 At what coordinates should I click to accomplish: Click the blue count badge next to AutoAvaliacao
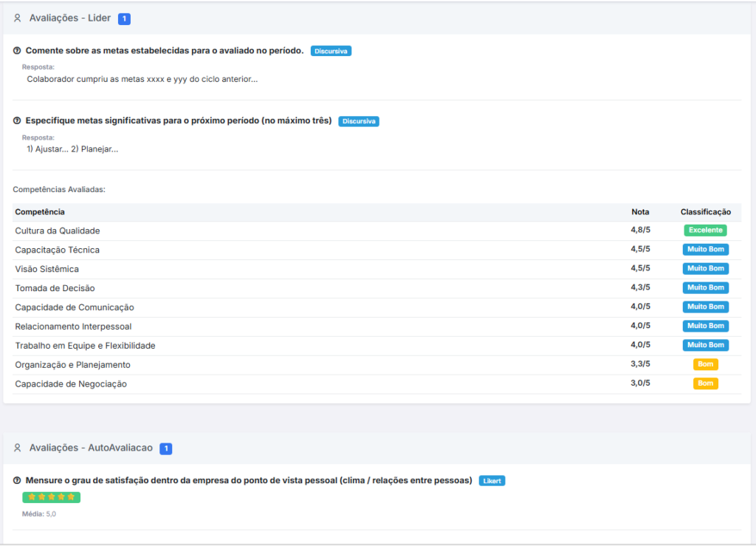click(166, 448)
